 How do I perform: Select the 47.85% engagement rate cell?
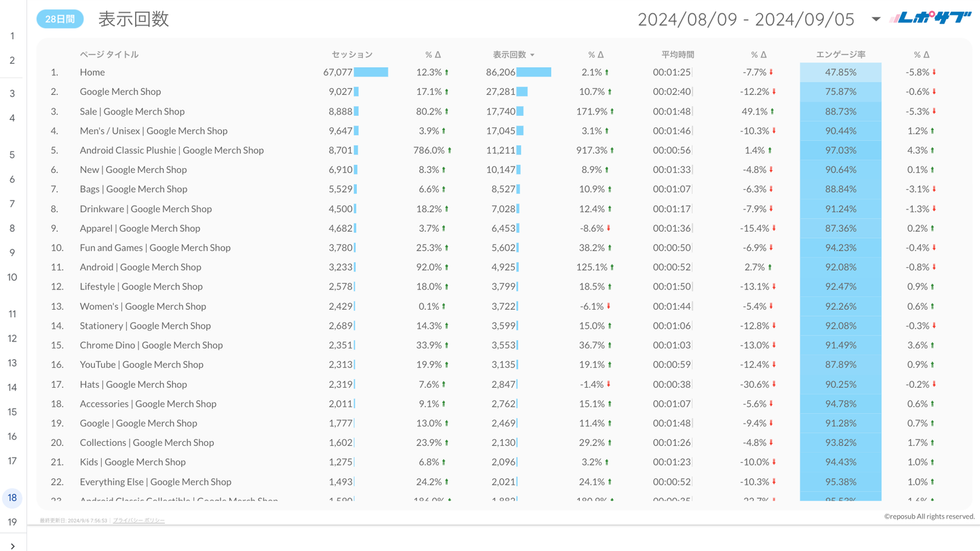point(840,73)
